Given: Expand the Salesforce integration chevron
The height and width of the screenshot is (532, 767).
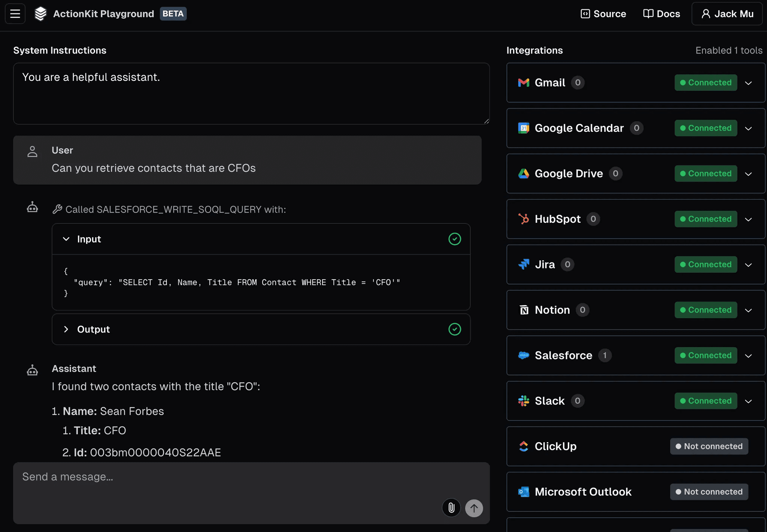Looking at the screenshot, I should pos(748,356).
